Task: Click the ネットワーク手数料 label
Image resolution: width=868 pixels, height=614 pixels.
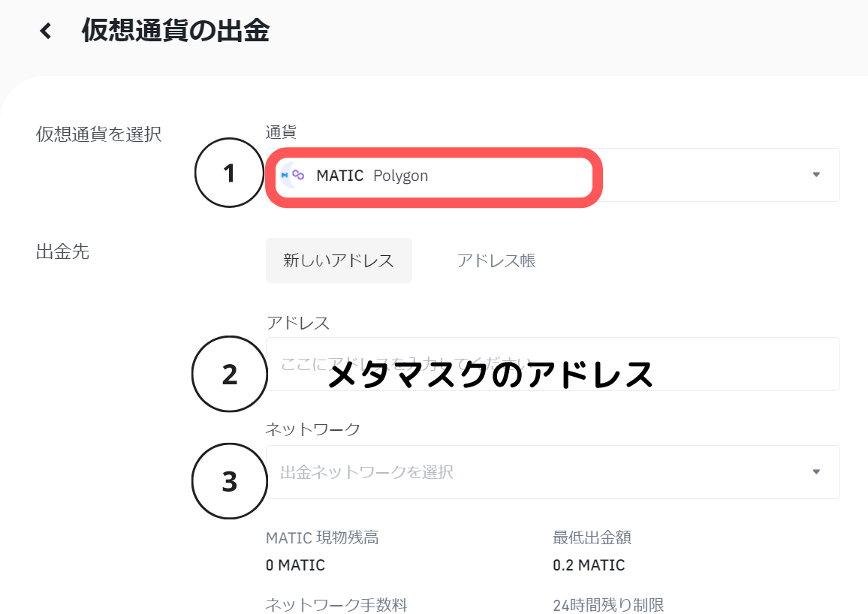Action: 336,604
